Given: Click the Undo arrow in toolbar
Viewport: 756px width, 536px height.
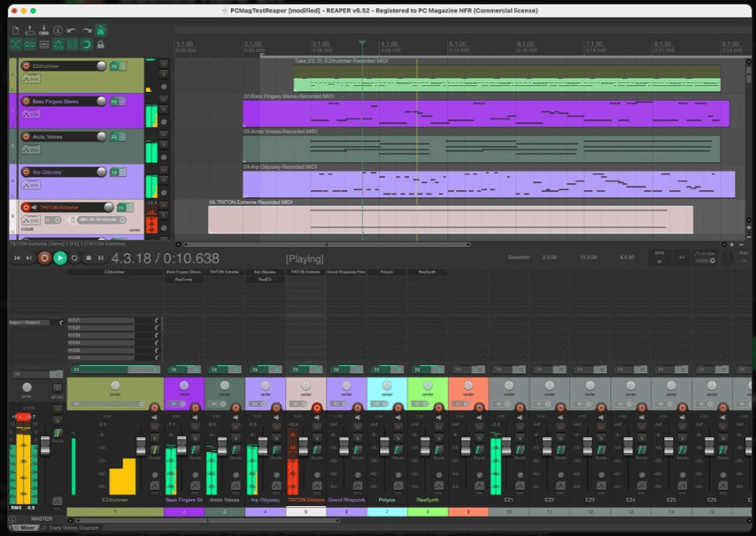Looking at the screenshot, I should [73, 30].
